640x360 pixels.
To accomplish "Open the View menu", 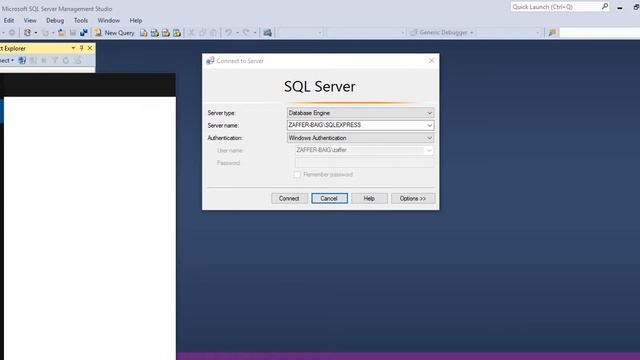I will pos(30,20).
